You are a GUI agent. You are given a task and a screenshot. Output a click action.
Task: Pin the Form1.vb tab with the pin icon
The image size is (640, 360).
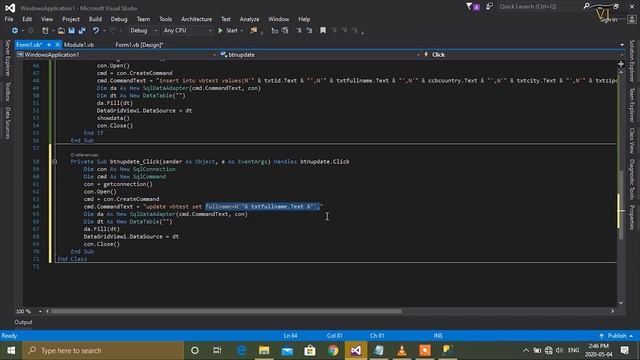pos(49,45)
